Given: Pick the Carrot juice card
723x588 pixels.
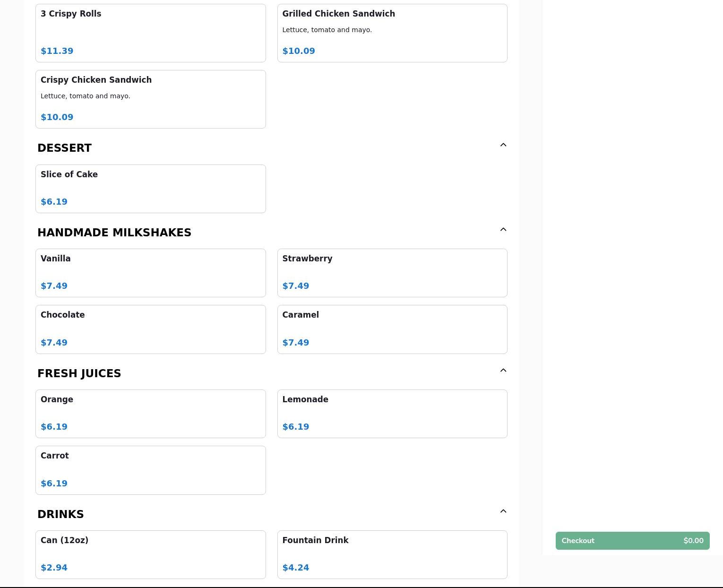Looking at the screenshot, I should pyautogui.click(x=151, y=470).
